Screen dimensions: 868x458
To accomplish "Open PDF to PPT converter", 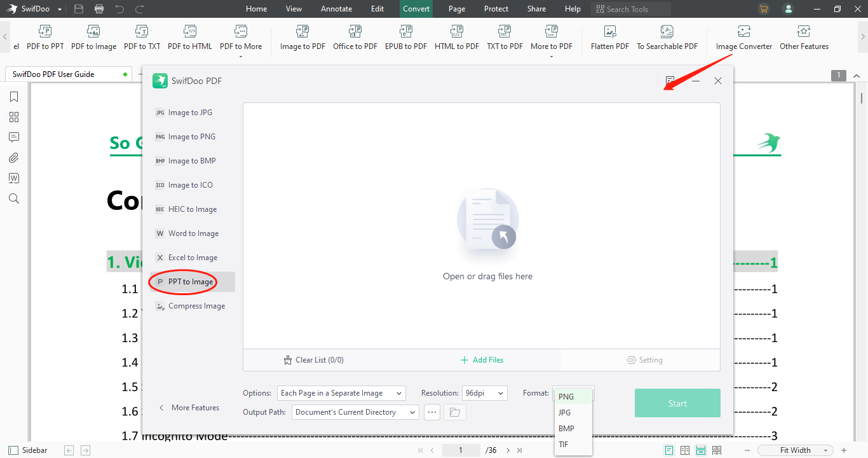I will (x=45, y=38).
